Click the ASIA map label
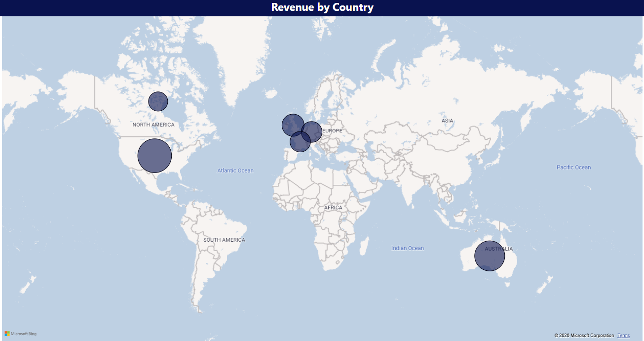 (x=447, y=121)
